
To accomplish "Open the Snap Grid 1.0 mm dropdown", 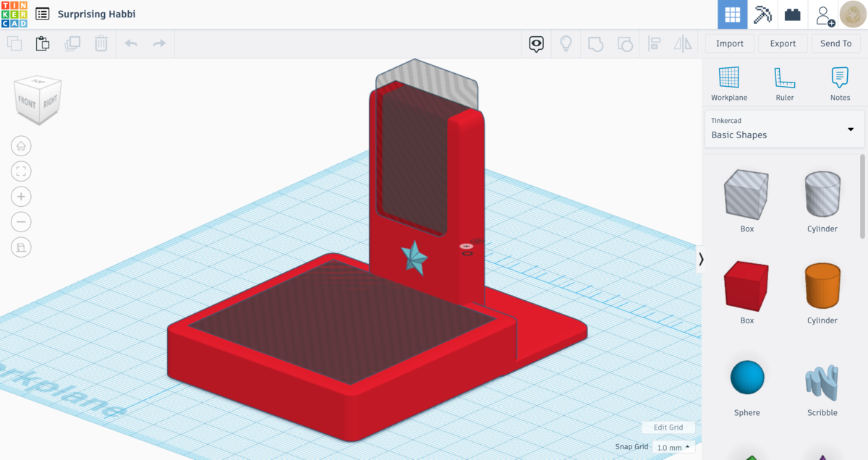I will [x=673, y=447].
